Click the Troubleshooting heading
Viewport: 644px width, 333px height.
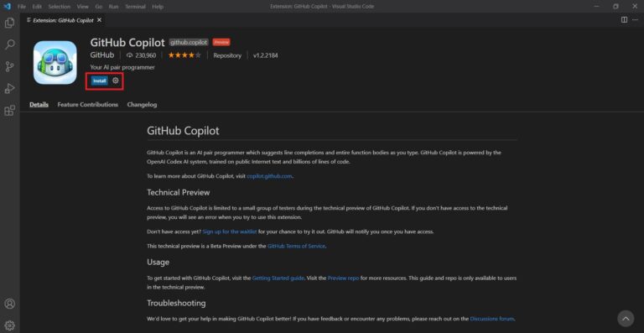176,303
